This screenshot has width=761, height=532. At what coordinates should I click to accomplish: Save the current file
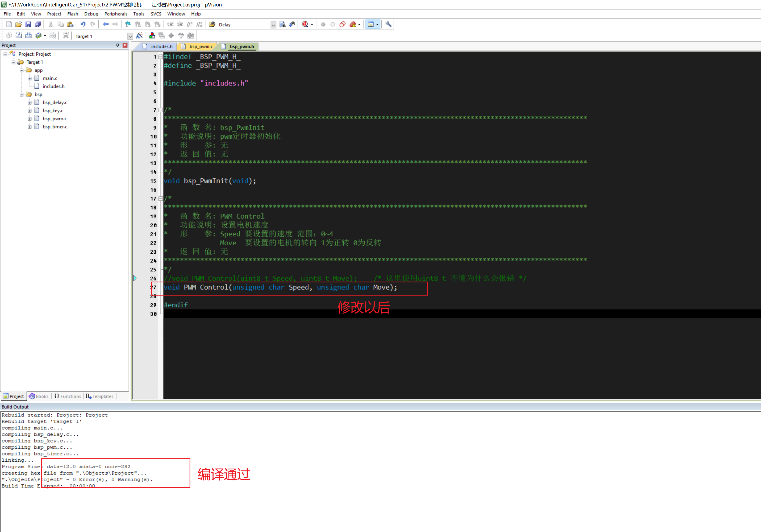click(x=28, y=24)
